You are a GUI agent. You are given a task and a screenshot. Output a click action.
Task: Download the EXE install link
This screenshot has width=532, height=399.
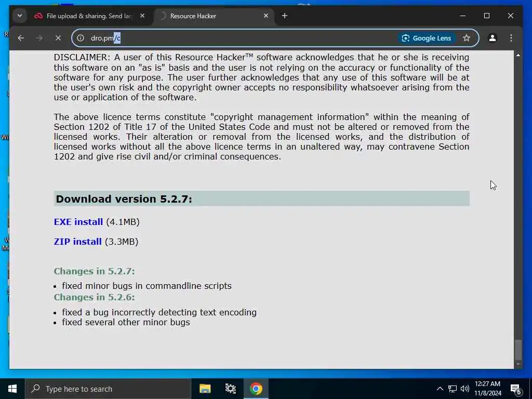(78, 222)
